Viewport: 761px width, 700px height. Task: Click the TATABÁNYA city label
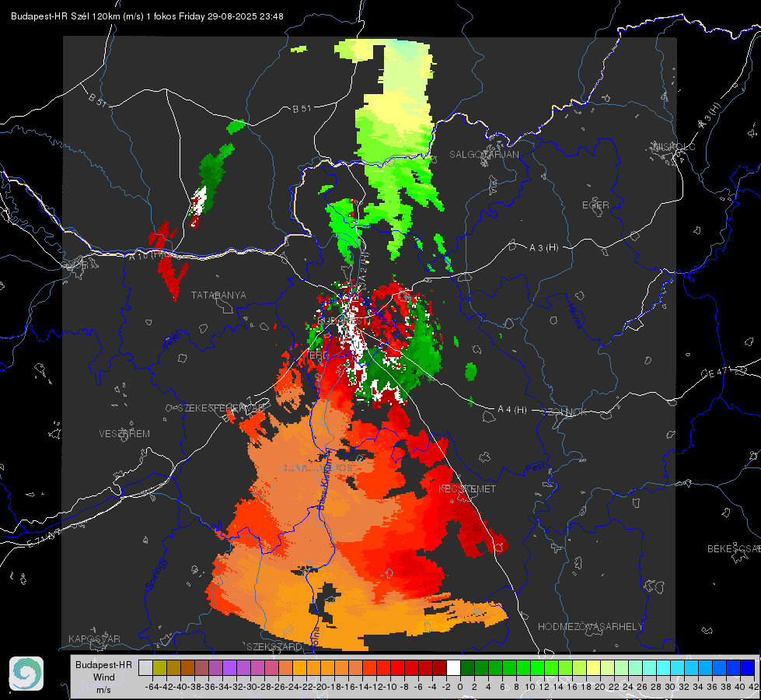point(218,295)
